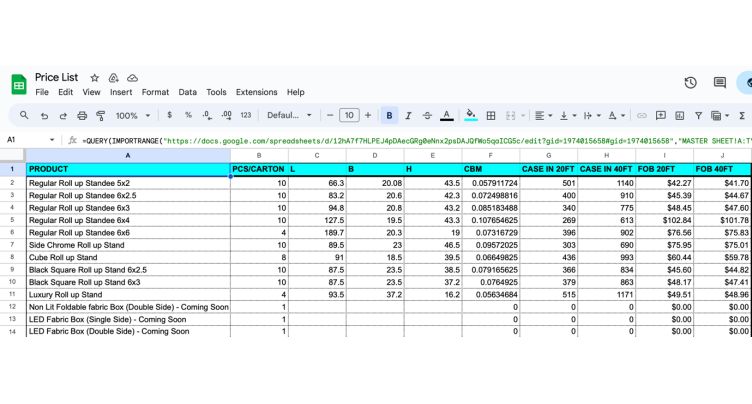
Task: Increase the font size with plus
Action: (368, 115)
